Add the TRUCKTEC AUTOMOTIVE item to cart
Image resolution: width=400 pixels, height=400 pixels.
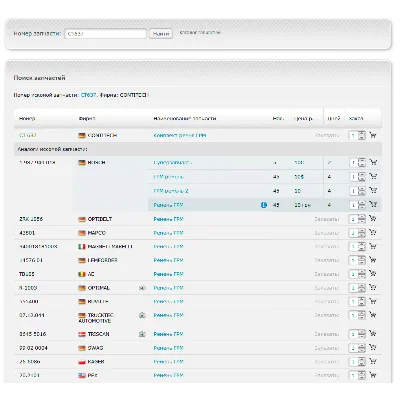pyautogui.click(x=373, y=315)
